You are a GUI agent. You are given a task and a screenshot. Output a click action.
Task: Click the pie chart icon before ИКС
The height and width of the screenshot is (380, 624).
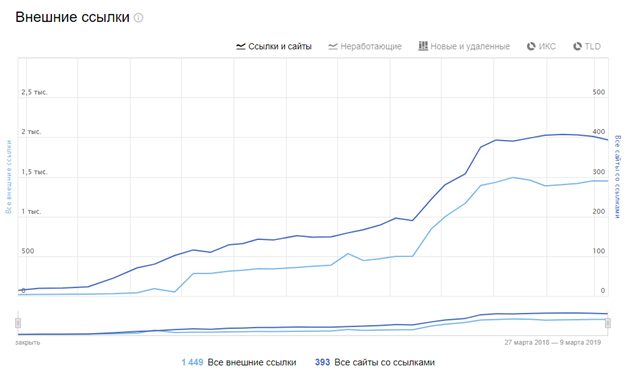tap(531, 47)
